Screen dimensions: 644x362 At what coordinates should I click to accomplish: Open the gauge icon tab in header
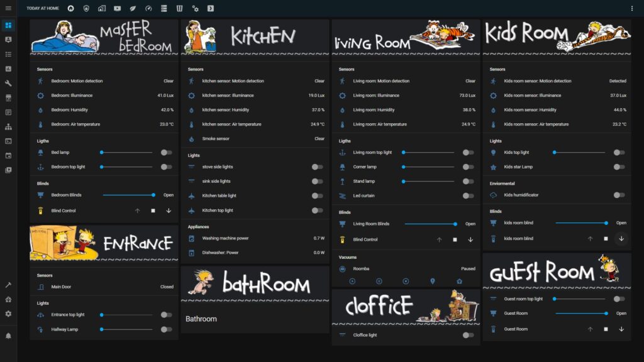pyautogui.click(x=148, y=8)
